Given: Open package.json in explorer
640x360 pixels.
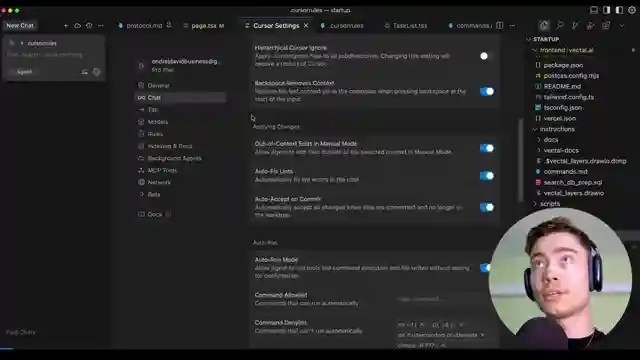Looking at the screenshot, I should coord(563,65).
